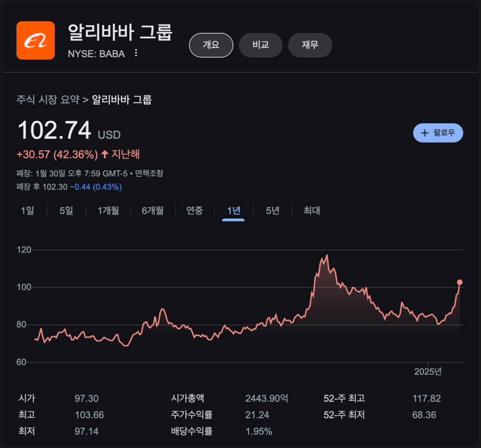Click the NYSE: BABA ticker label
This screenshot has width=481, height=448.
point(96,54)
